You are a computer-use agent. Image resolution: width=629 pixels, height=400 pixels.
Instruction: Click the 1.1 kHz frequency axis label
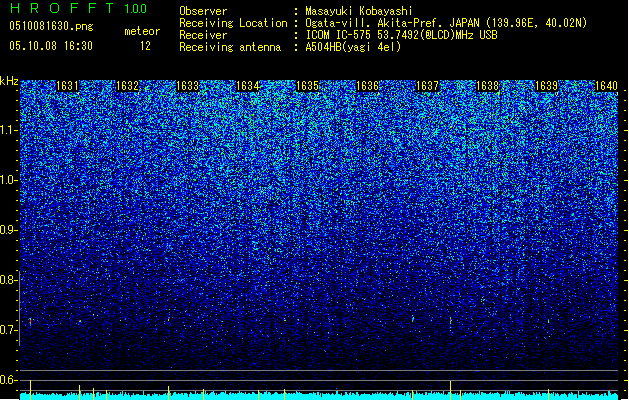9,130
